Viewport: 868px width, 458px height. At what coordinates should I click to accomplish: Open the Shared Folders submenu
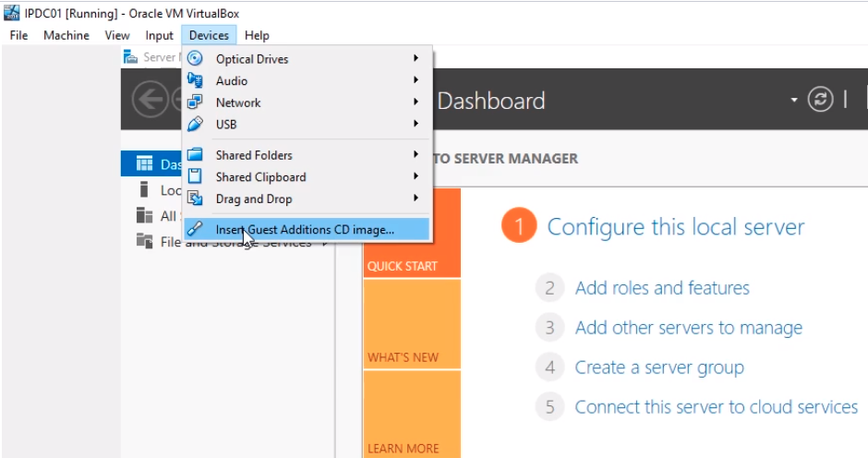(x=307, y=155)
